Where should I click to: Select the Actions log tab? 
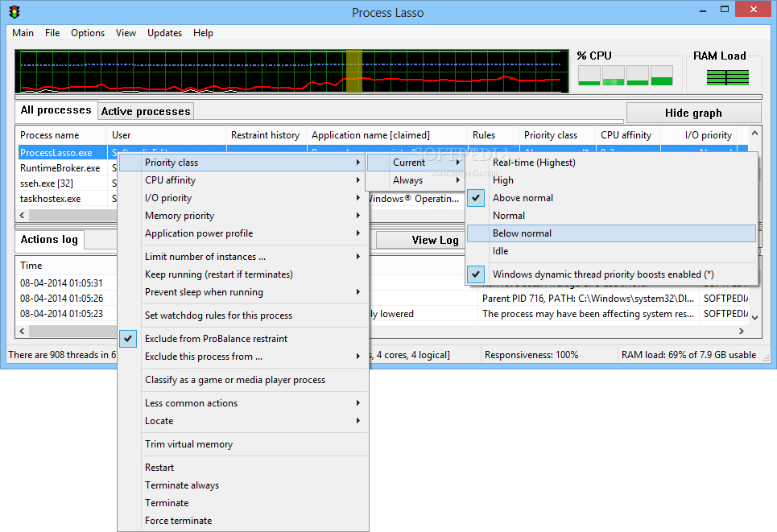(x=49, y=239)
